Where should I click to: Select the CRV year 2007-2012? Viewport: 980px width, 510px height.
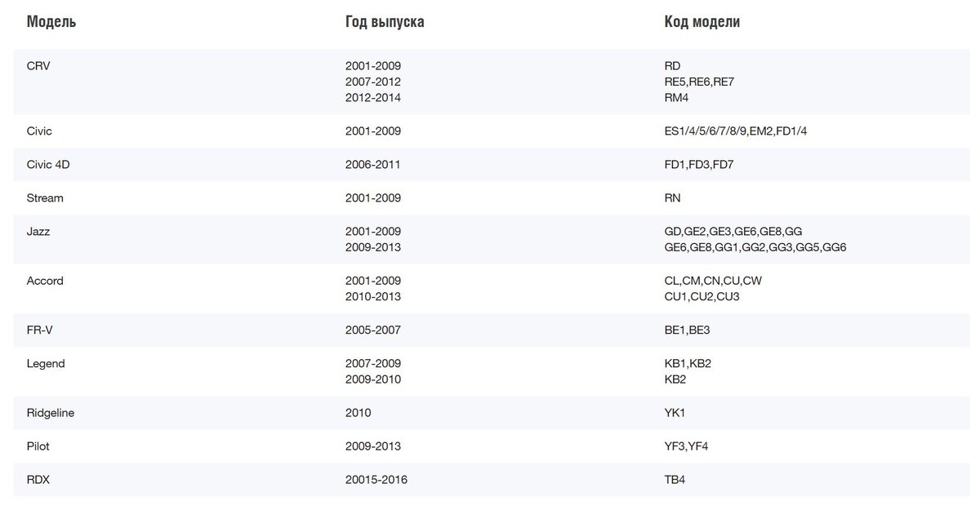(373, 82)
